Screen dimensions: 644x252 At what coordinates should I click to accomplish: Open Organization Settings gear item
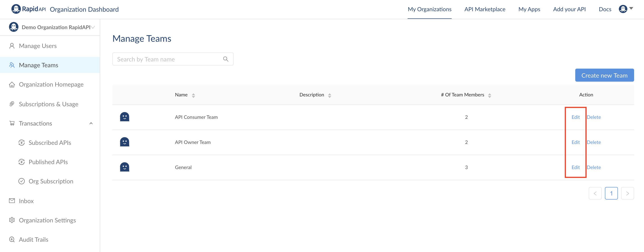[47, 220]
